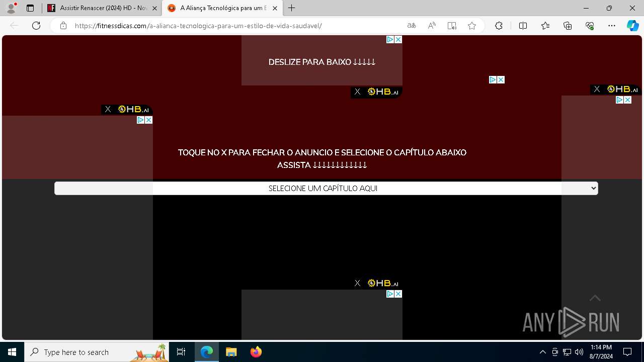The image size is (644, 362).
Task: Show hidden system tray icons
Action: point(542,352)
